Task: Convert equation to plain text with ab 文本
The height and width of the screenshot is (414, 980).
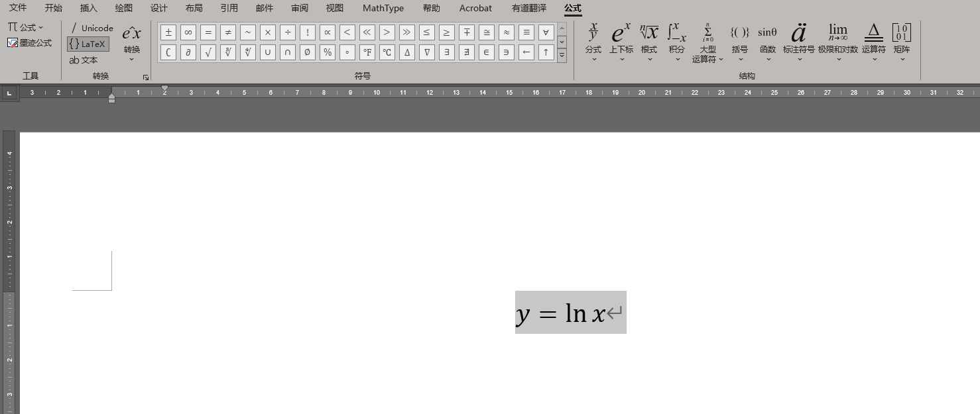Action: point(88,60)
